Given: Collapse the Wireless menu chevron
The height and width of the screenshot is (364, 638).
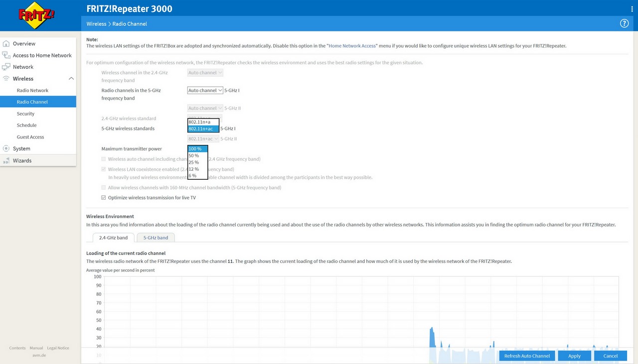Looking at the screenshot, I should point(71,79).
